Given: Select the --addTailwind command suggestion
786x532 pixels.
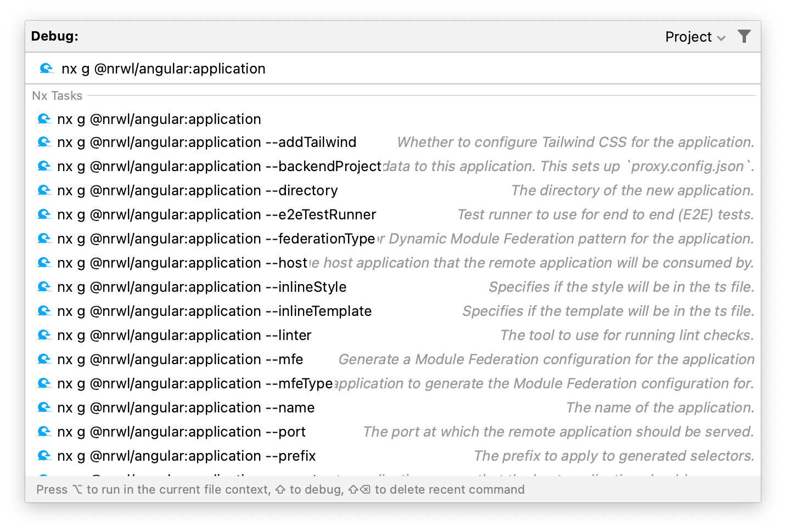Looking at the screenshot, I should coord(393,142).
